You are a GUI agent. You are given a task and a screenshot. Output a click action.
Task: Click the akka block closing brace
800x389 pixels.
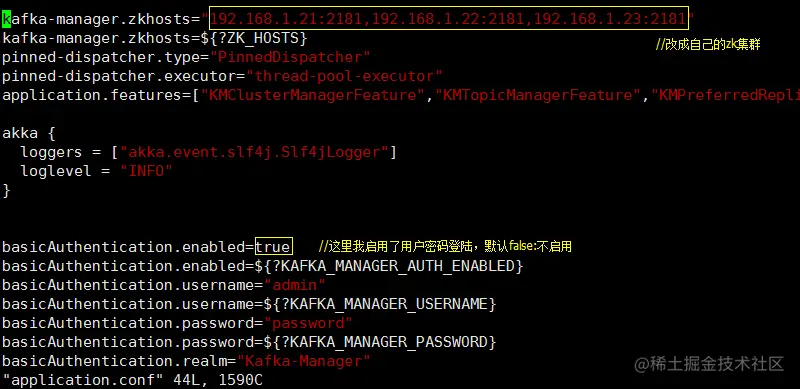pyautogui.click(x=6, y=190)
